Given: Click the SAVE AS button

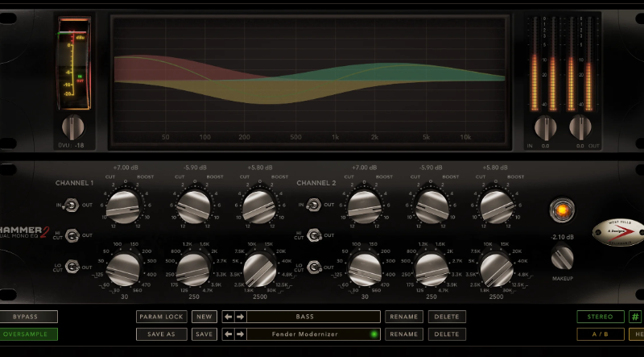Looking at the screenshot, I should coord(162,334).
